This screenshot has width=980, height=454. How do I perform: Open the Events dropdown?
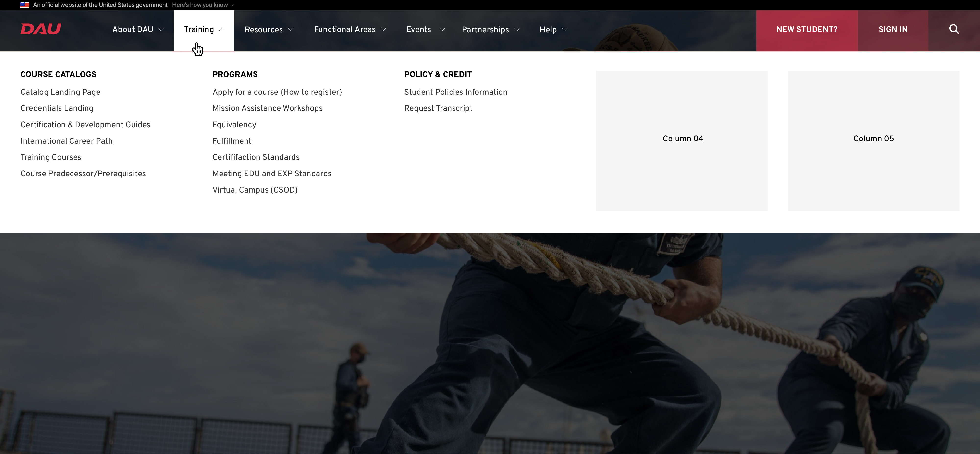click(x=425, y=30)
